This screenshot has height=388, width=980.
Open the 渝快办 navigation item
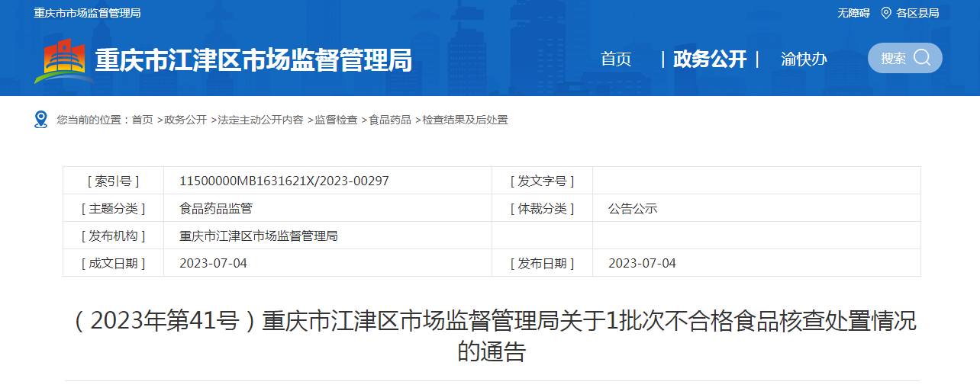[x=804, y=59]
